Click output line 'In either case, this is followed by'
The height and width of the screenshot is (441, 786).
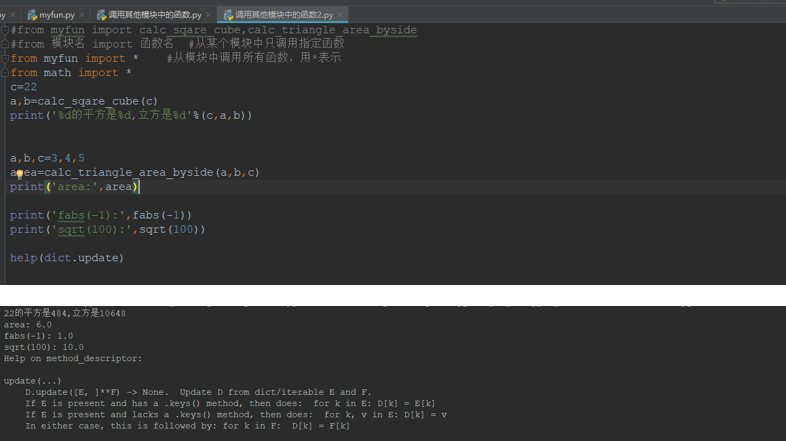click(x=187, y=426)
